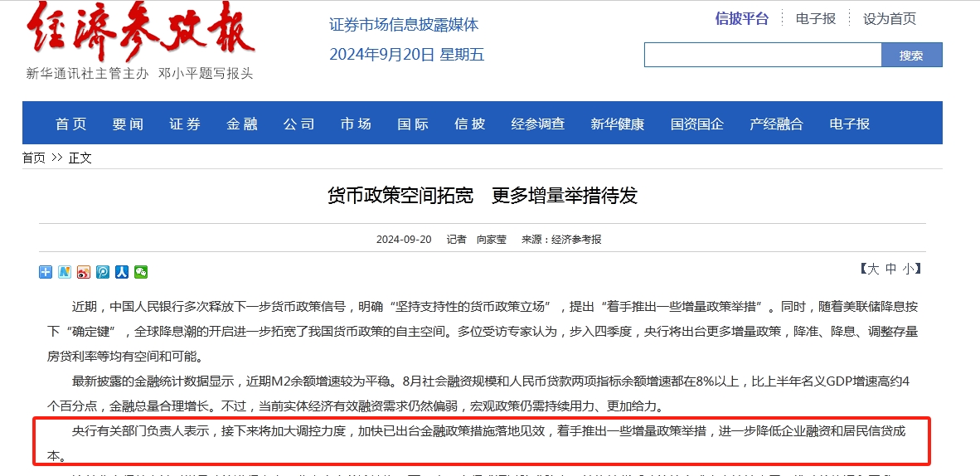Click paragraph starting 近期，中国人民银行
This screenshot has width=980, height=476.
pos(483,332)
